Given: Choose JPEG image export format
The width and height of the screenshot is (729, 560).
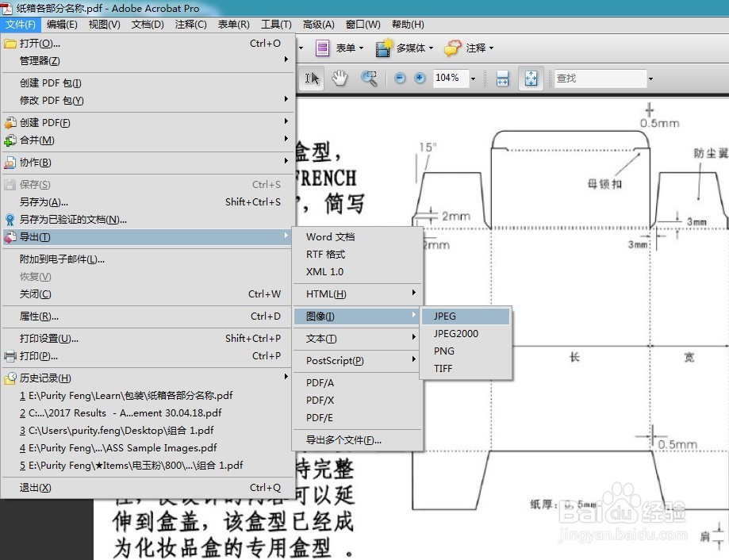Looking at the screenshot, I should [x=466, y=316].
